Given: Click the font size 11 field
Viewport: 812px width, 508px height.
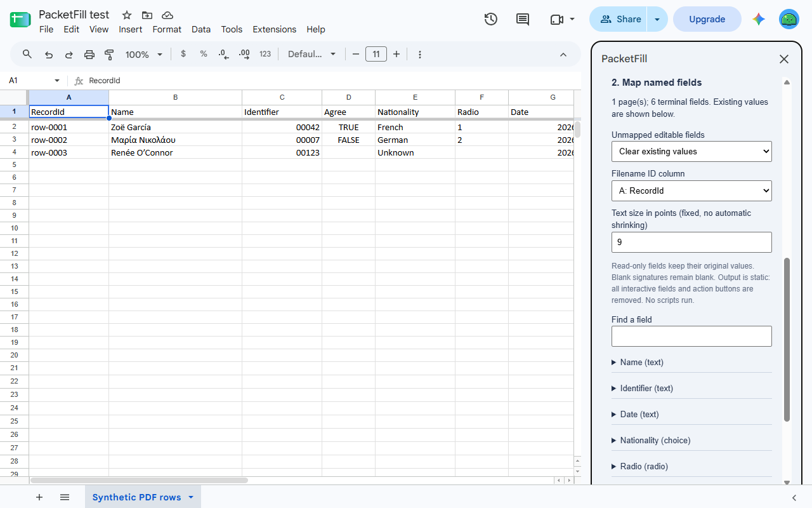Looking at the screenshot, I should (x=376, y=54).
